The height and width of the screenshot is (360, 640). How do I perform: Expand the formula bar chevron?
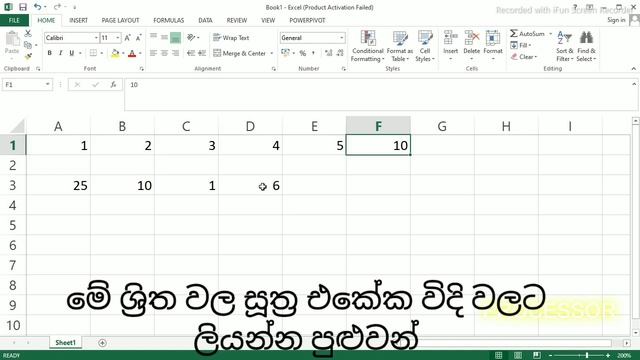click(634, 84)
